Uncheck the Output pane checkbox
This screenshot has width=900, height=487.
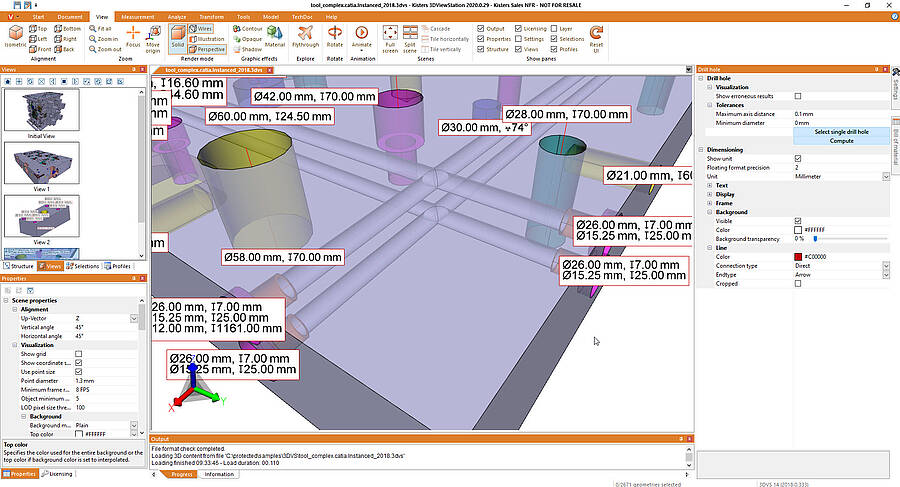pyautogui.click(x=480, y=29)
